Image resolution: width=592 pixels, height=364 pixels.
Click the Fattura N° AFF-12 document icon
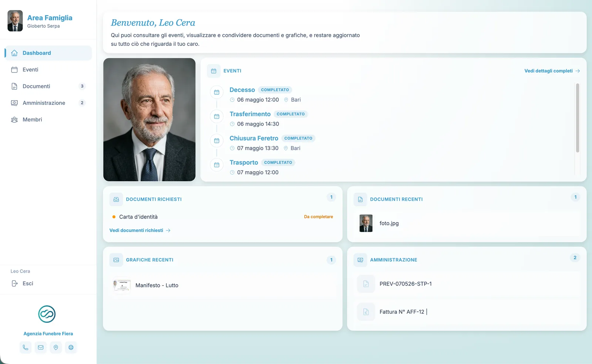tap(366, 312)
